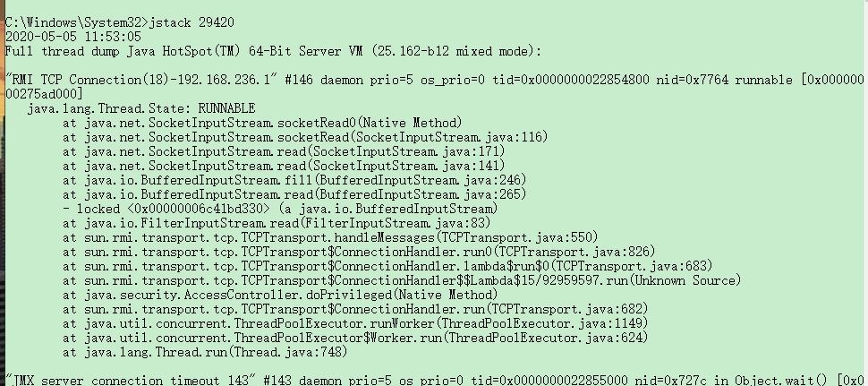Click the timestamp 2020-05-05 11:53:05
The image size is (868, 386).
[x=73, y=37]
